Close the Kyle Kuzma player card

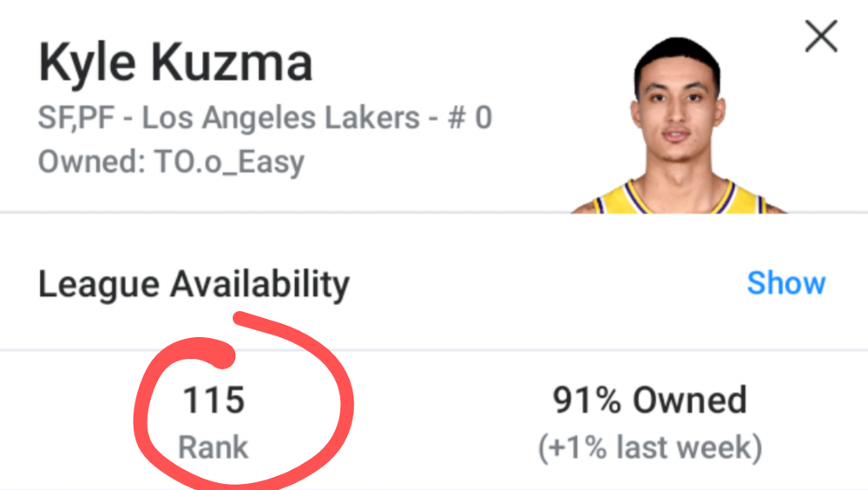pyautogui.click(x=820, y=37)
